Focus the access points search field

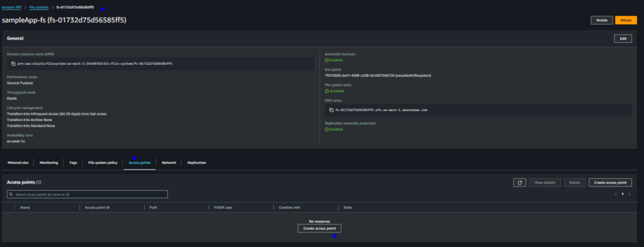(87, 194)
